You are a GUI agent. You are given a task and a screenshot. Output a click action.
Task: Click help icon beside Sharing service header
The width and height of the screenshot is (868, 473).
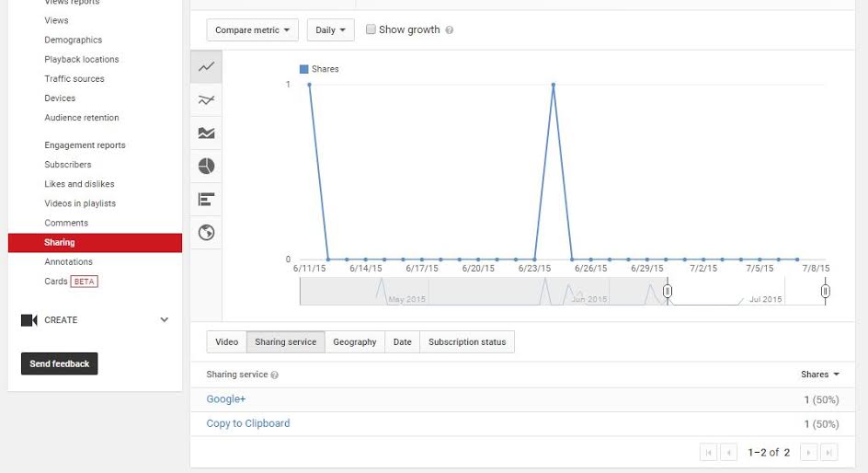pyautogui.click(x=275, y=375)
